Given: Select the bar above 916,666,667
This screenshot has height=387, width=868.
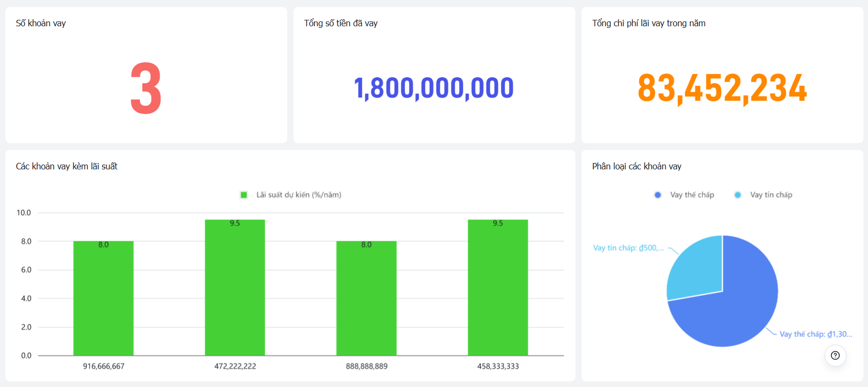Looking at the screenshot, I should [x=103, y=298].
